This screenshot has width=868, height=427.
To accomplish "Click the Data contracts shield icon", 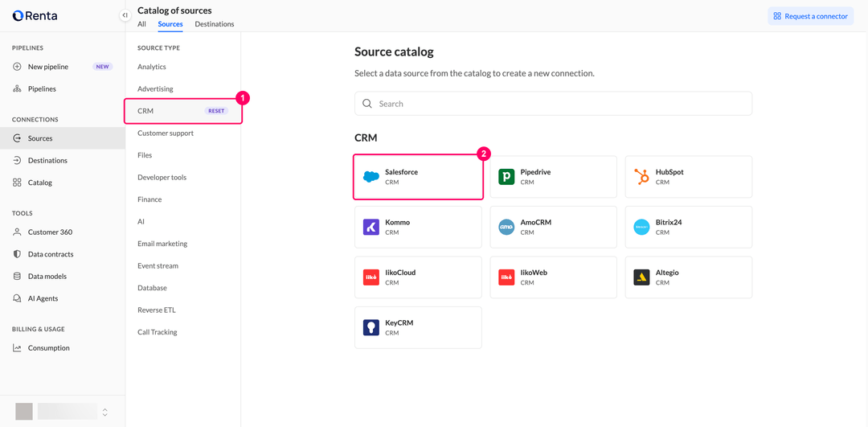I will (17, 254).
